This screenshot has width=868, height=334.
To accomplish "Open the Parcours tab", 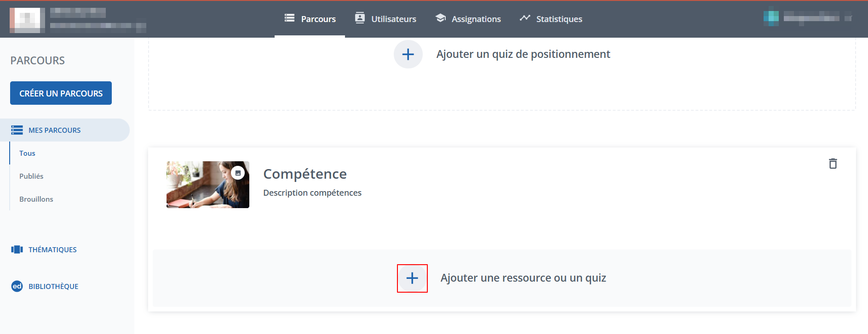I will tap(310, 19).
